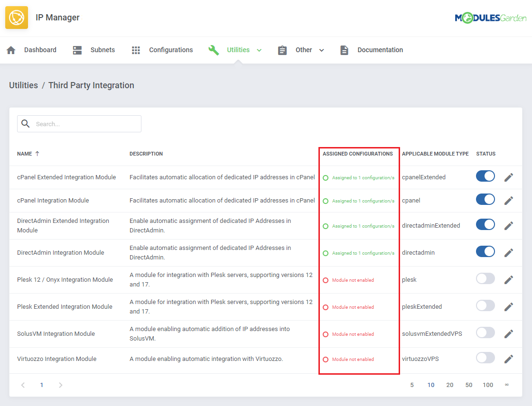Viewport: 532px width, 406px height.
Task: Show 50 entries per page
Action: (x=468, y=385)
